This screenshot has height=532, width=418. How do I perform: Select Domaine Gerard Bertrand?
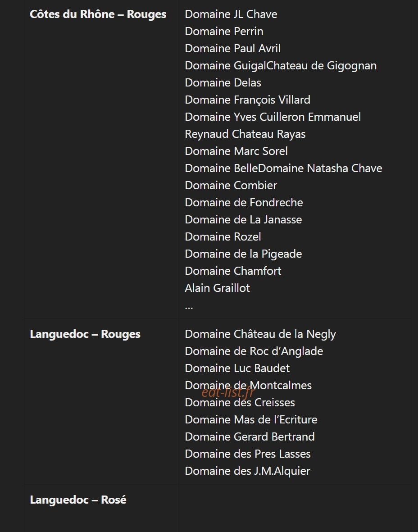[250, 437]
